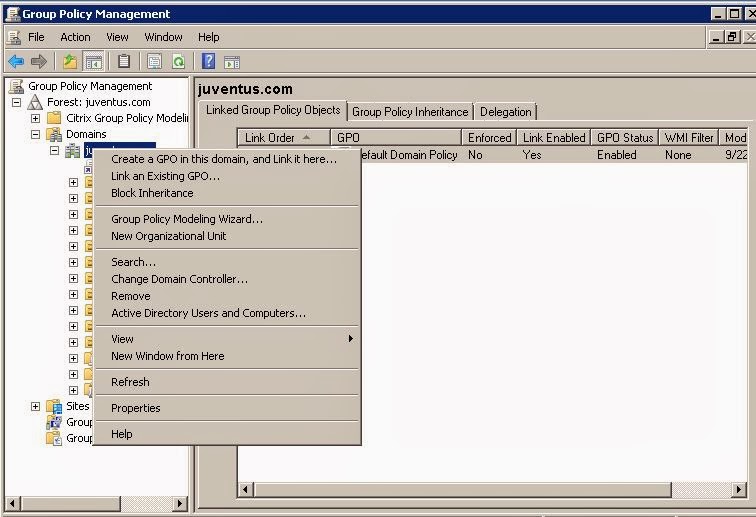Choose Link an Existing GPO

pos(227,176)
